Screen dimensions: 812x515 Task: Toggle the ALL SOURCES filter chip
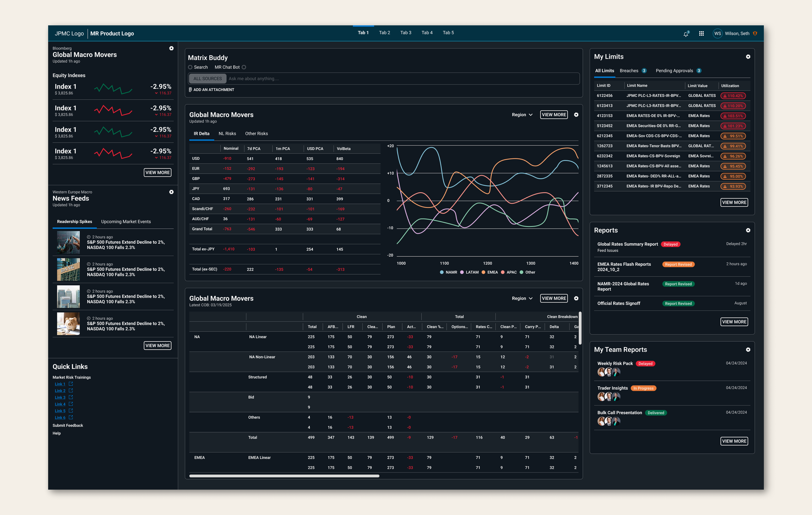[x=207, y=78]
